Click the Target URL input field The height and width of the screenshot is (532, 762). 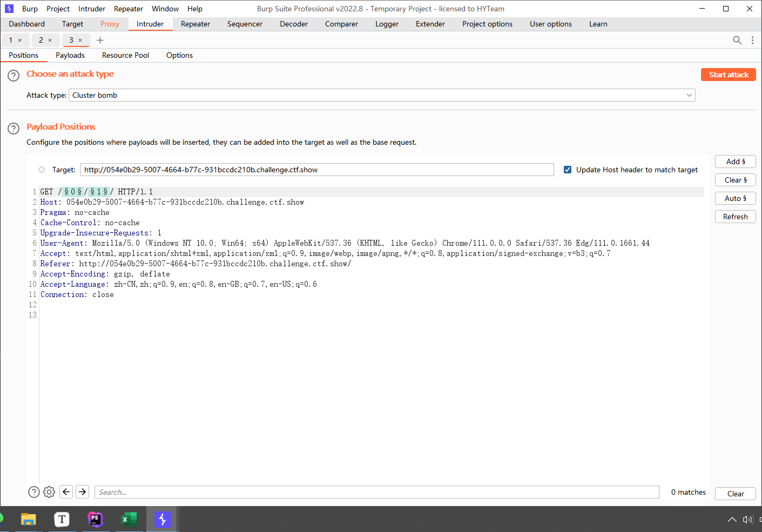coord(317,170)
